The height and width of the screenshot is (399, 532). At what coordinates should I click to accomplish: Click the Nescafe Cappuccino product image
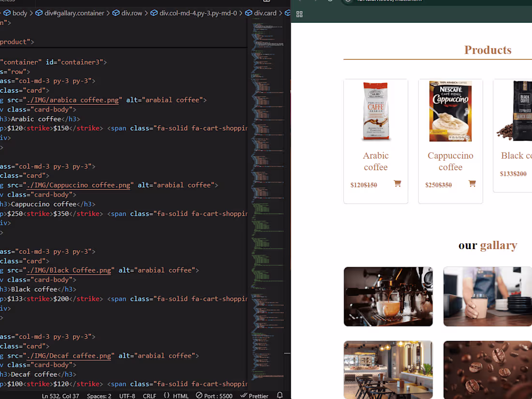click(x=450, y=111)
